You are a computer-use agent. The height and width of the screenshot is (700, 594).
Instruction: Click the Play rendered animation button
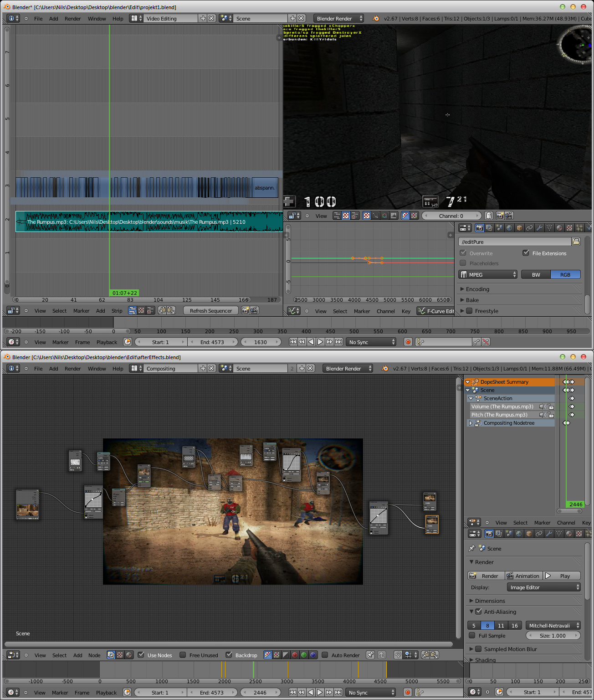(562, 576)
